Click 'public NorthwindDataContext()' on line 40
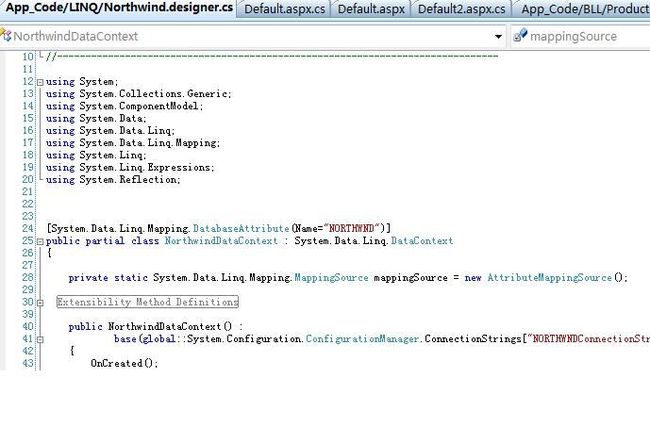 coord(150,327)
